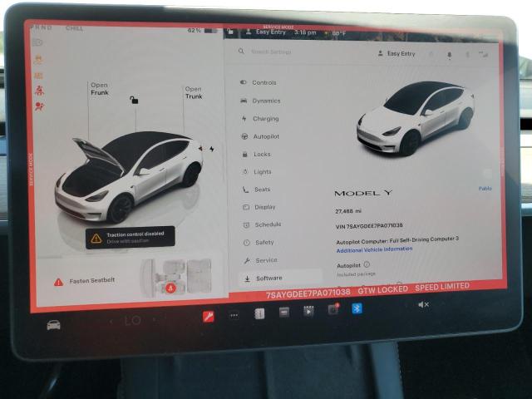
Task: Tap the red service mode wrench icon
Action: point(208,316)
